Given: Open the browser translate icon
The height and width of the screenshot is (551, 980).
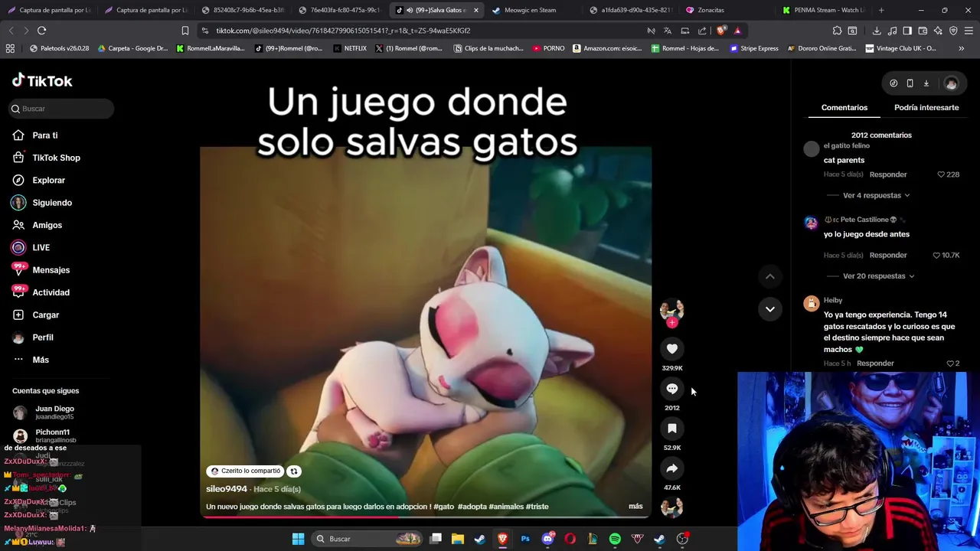Looking at the screenshot, I should (668, 31).
